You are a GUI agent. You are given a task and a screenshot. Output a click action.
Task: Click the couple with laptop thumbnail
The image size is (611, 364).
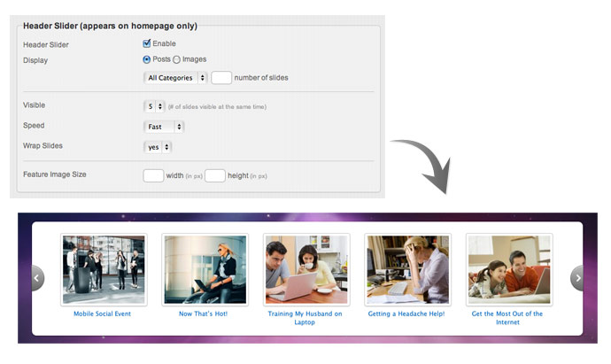(306, 270)
